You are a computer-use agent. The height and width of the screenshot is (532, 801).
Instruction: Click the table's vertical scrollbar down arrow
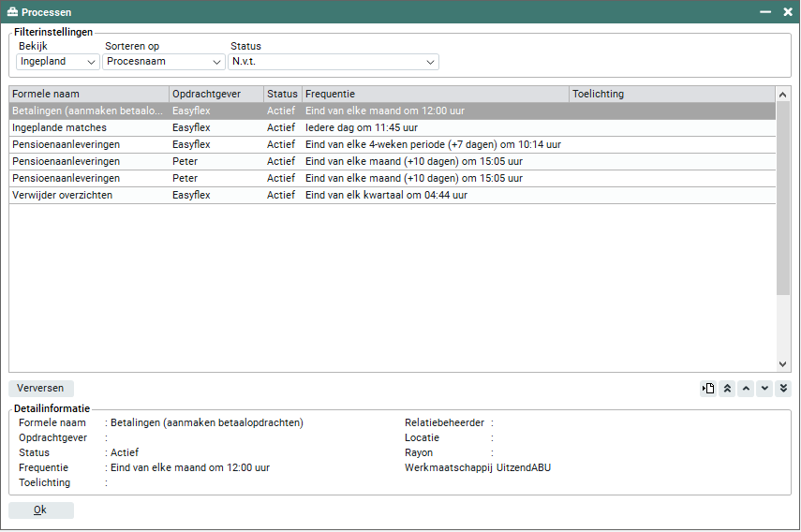click(x=783, y=364)
